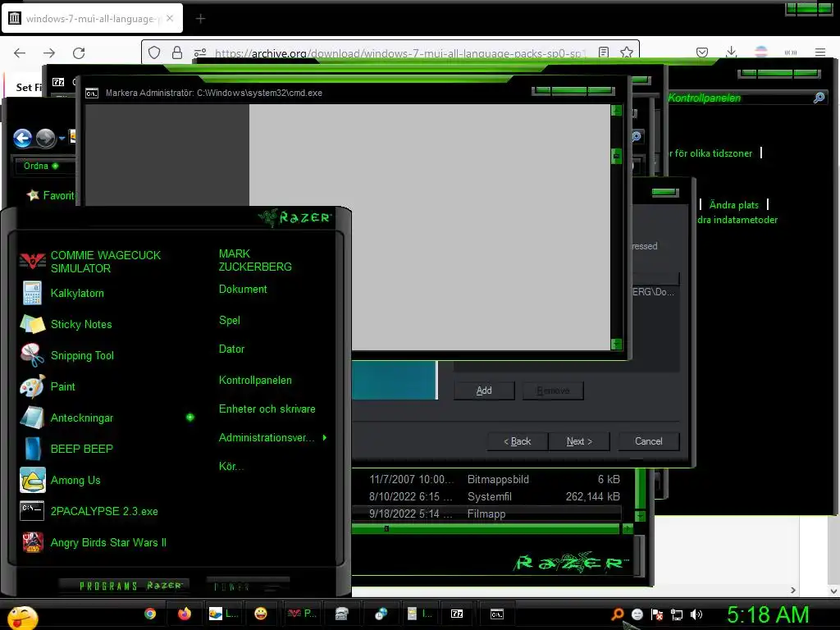
Task: Open Spel from the Start menu
Action: pyautogui.click(x=230, y=321)
